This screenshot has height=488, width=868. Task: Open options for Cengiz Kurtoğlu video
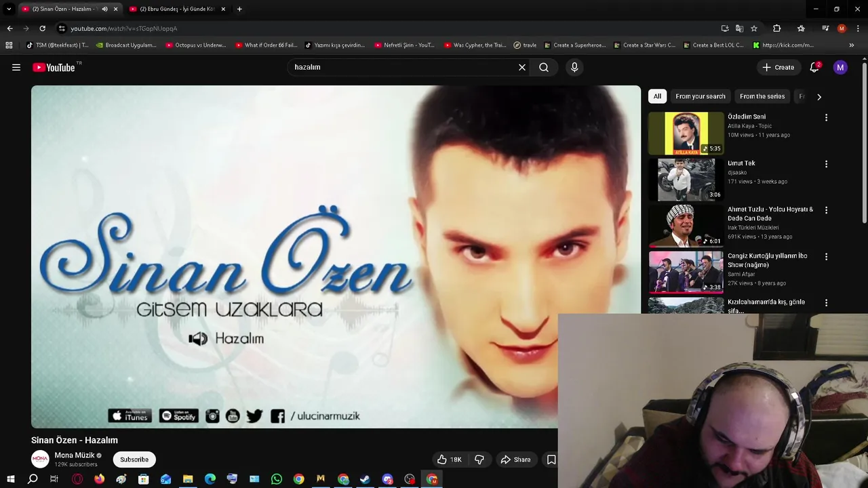click(x=826, y=257)
